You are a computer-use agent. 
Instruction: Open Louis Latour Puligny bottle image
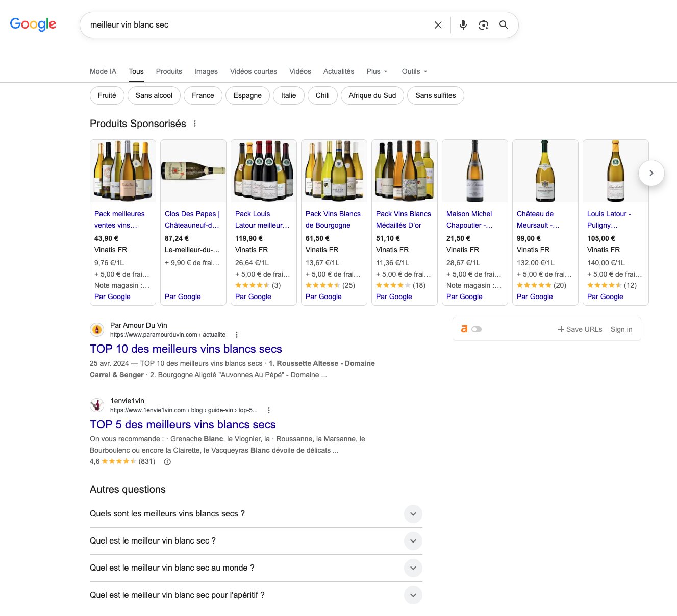[616, 170]
